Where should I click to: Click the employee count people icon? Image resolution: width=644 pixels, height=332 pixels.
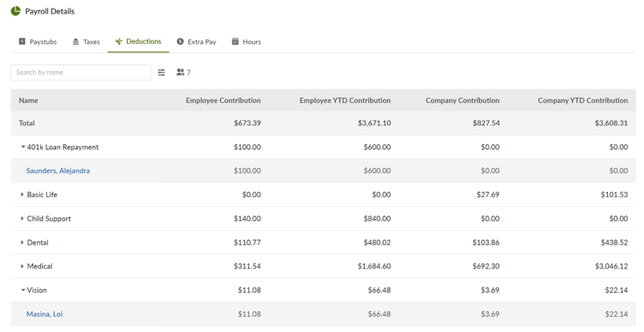pyautogui.click(x=180, y=72)
